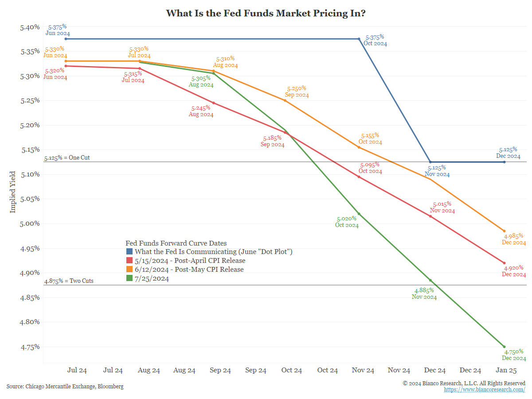Screen dimensions: 532x399
Task: Click the '4.875% = Two Cuts' reference label
Action: [x=69, y=281]
